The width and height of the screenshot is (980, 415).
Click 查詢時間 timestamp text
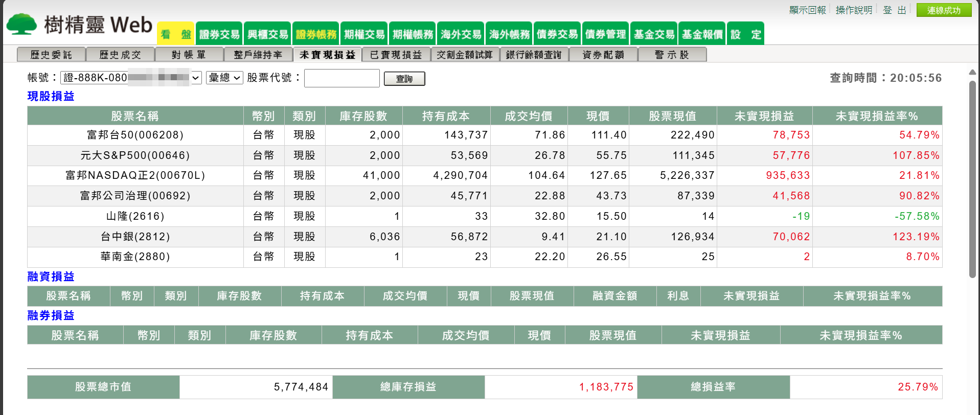(x=885, y=78)
